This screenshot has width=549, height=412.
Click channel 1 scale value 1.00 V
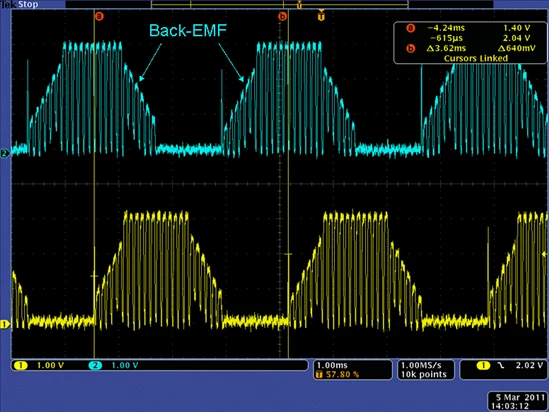tap(50, 365)
